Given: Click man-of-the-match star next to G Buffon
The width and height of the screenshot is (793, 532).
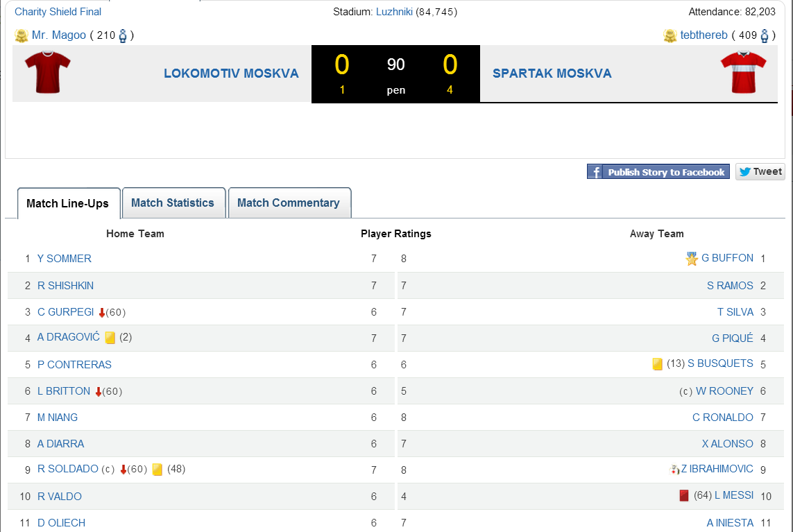Looking at the screenshot, I should (692, 259).
